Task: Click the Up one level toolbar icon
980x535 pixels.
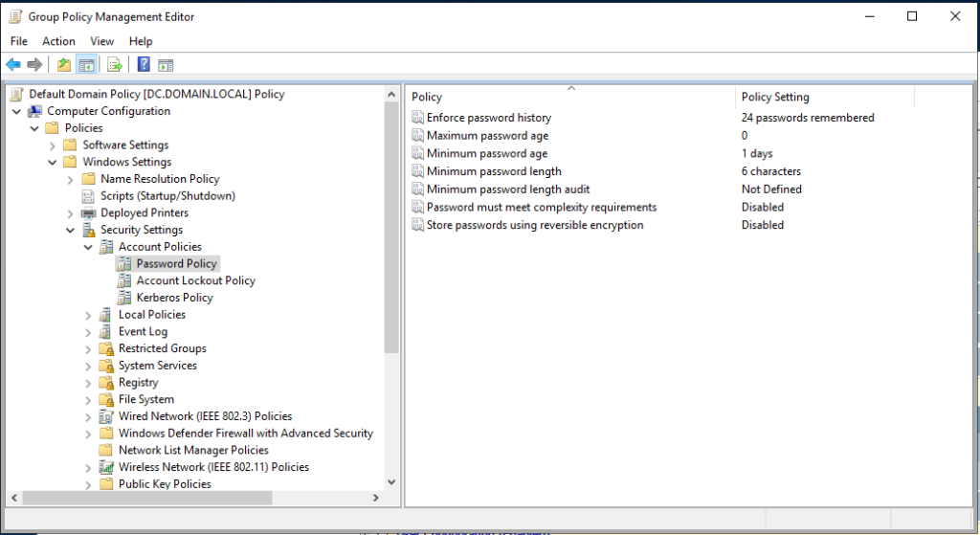Action: (64, 64)
